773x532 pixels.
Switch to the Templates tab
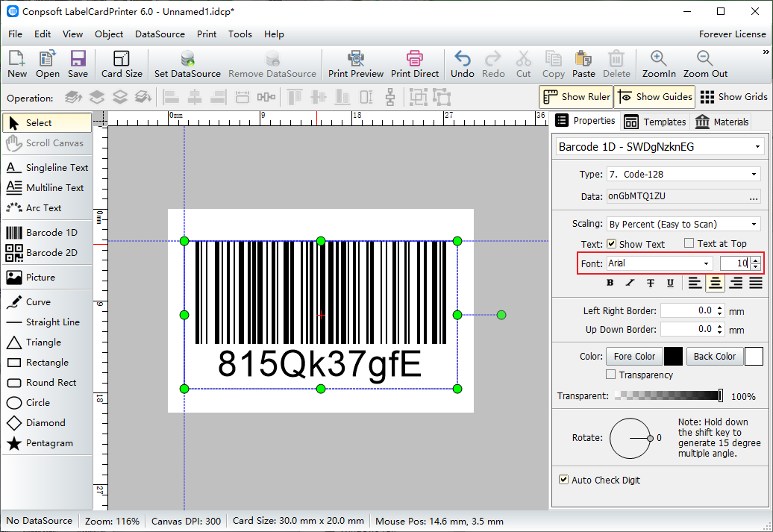coord(654,122)
